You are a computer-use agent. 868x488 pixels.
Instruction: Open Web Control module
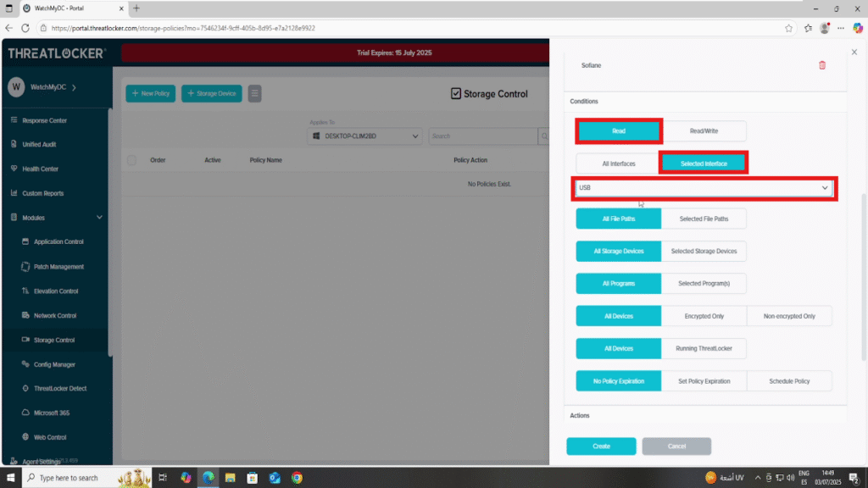click(50, 437)
